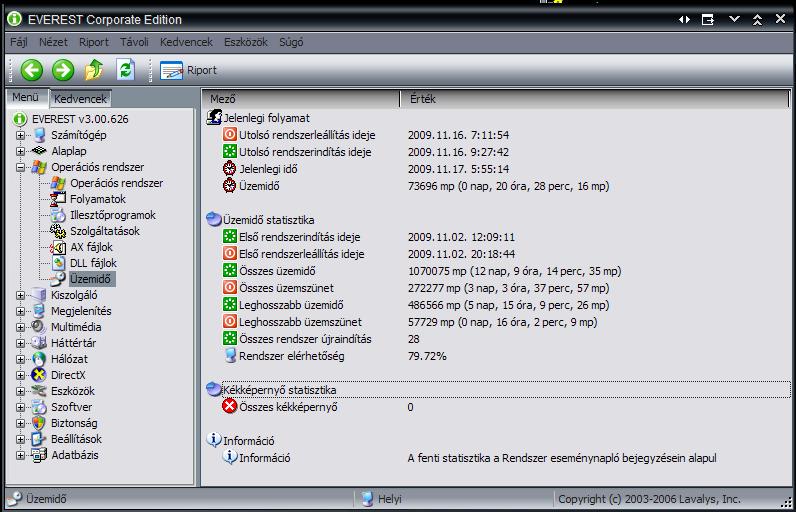
Task: Click the Mező column header
Action: pos(301,99)
